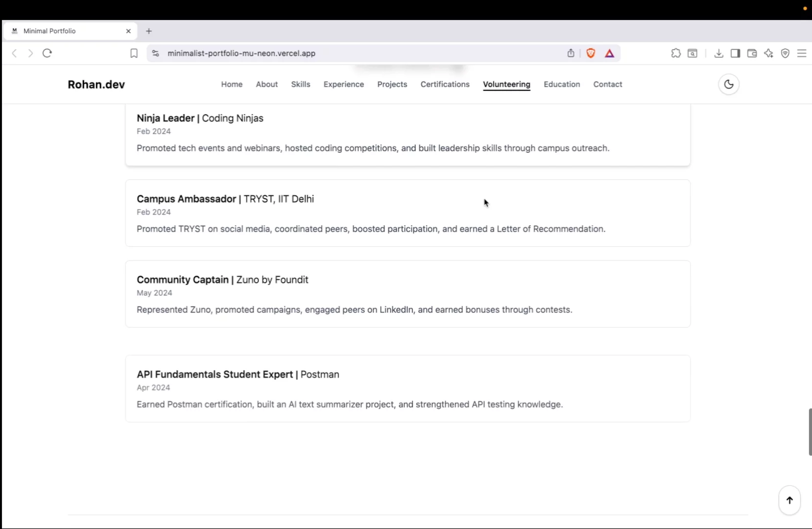
Task: Open the extensions puzzle icon
Action: tap(676, 53)
